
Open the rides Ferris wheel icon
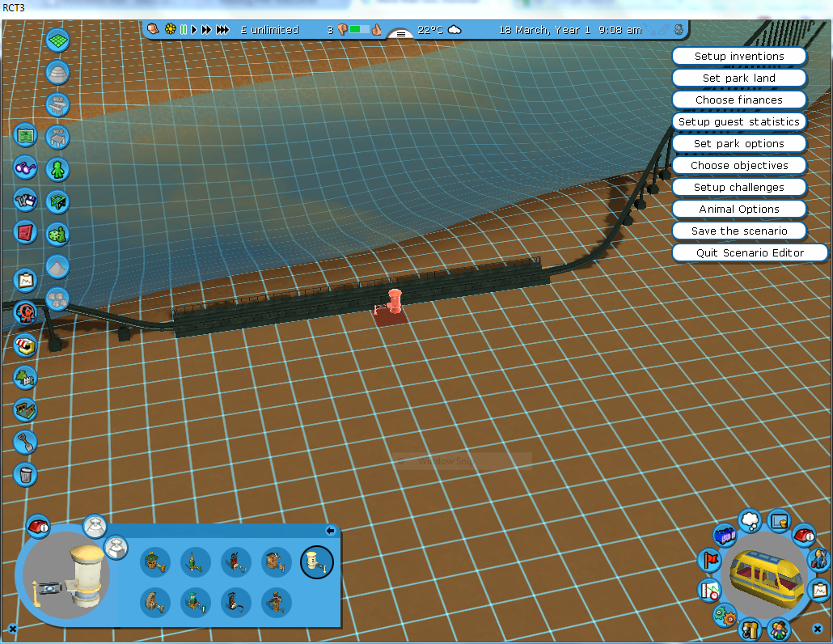(x=25, y=312)
